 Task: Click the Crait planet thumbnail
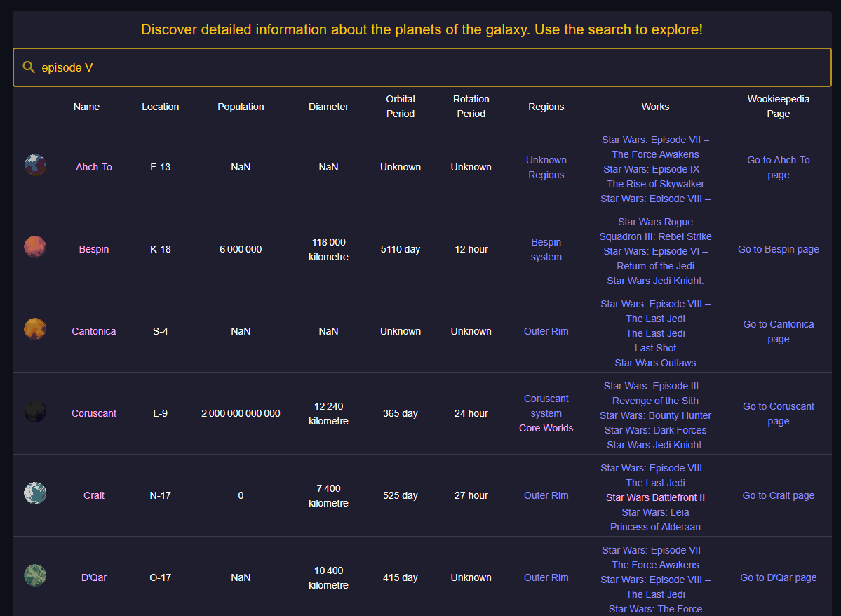[x=35, y=494]
